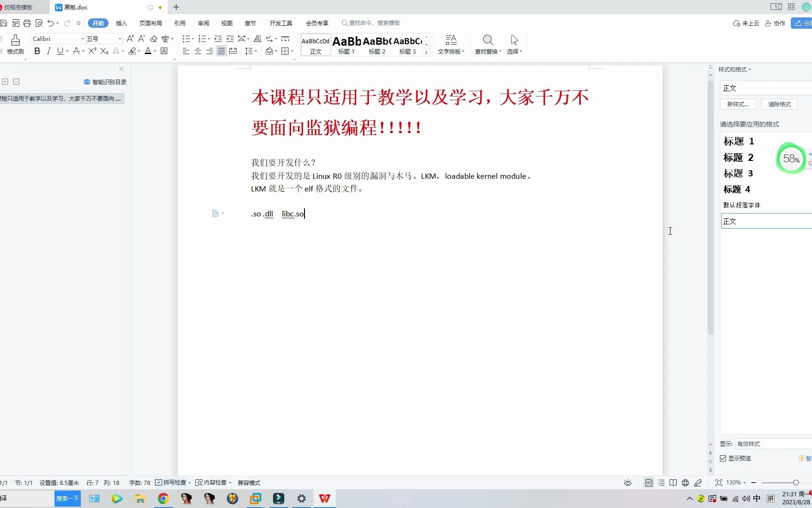
Task: Toggle the 显示预览 checkbox
Action: coord(723,458)
